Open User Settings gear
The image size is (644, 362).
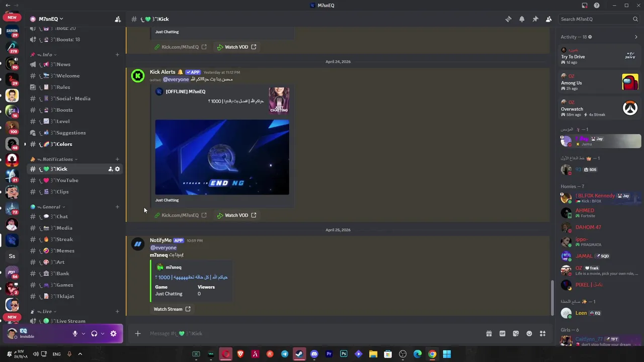(x=113, y=333)
